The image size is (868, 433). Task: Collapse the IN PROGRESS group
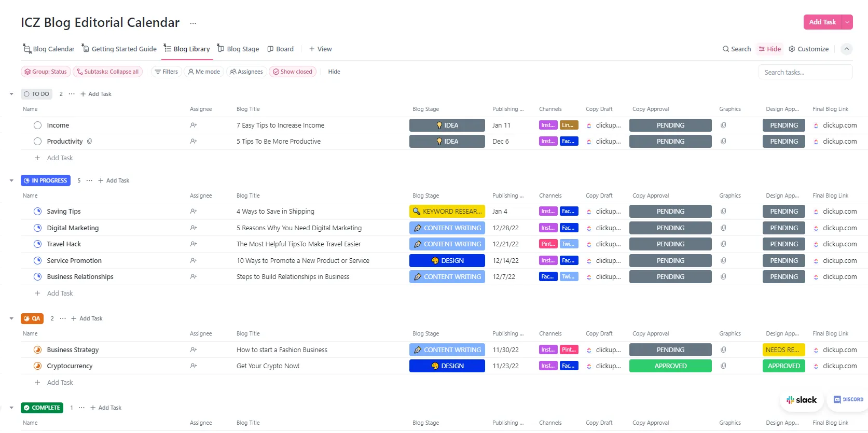point(11,181)
